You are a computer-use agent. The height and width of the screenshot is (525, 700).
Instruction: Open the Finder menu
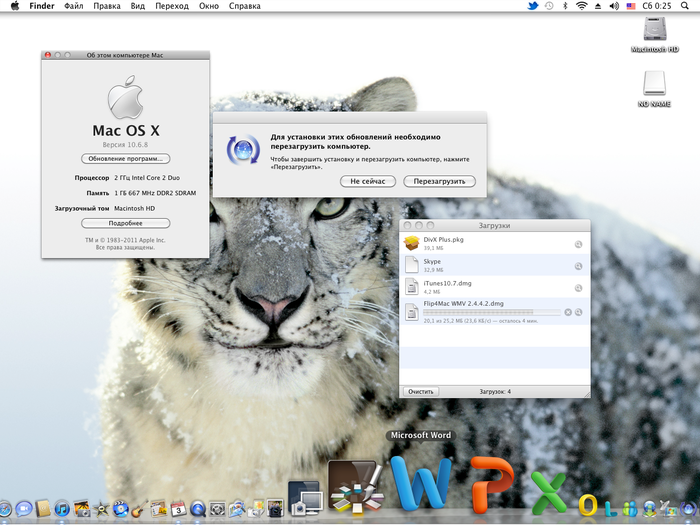(x=42, y=6)
